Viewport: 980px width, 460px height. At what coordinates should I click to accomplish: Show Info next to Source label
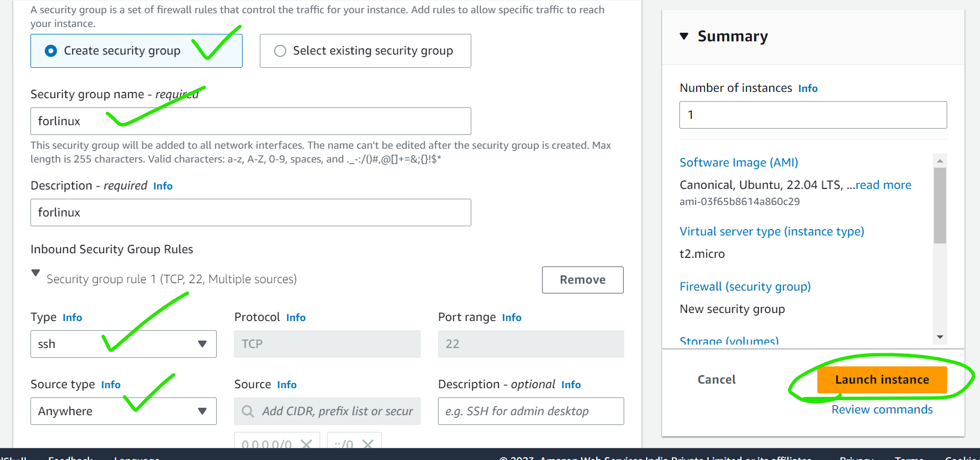[287, 385]
